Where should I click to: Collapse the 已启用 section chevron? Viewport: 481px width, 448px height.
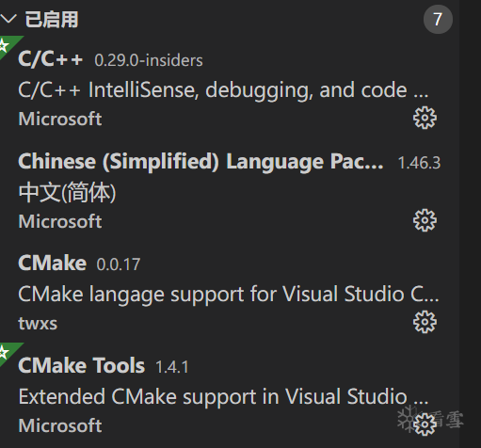tap(8, 19)
